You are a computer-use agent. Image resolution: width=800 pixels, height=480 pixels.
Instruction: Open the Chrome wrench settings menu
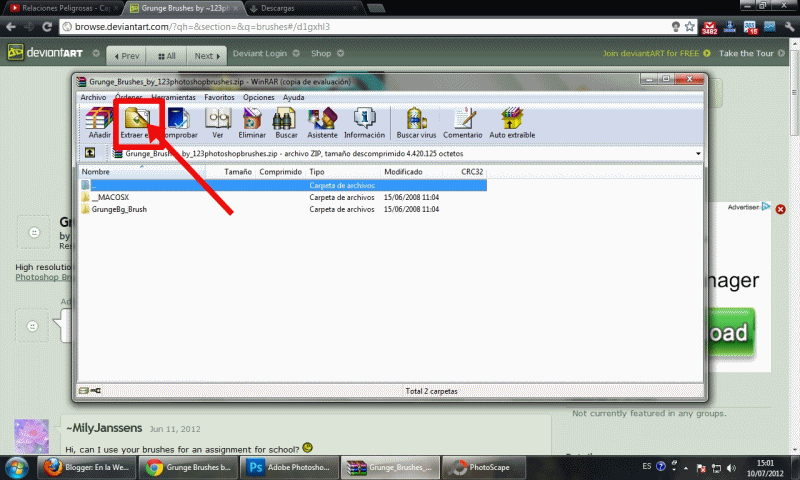790,27
